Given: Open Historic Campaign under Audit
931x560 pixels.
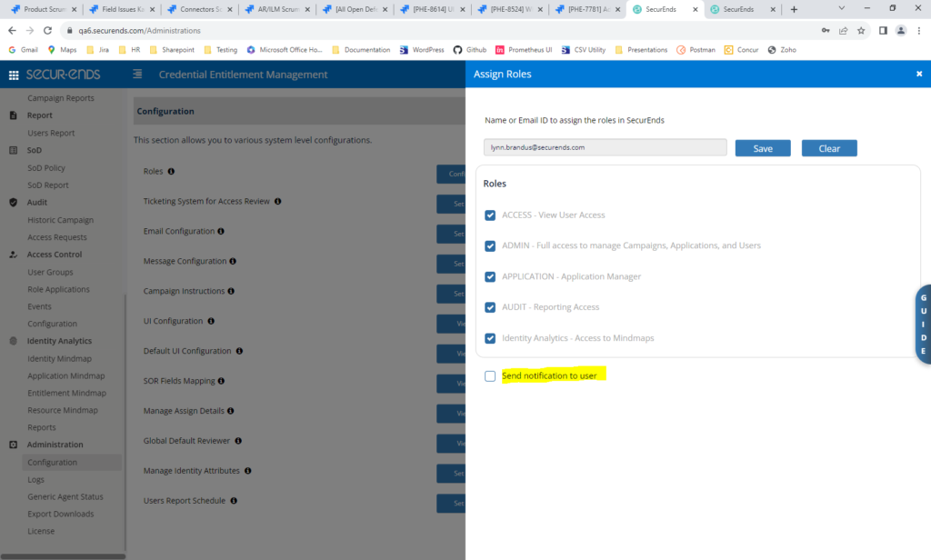Looking at the screenshot, I should coord(61,220).
